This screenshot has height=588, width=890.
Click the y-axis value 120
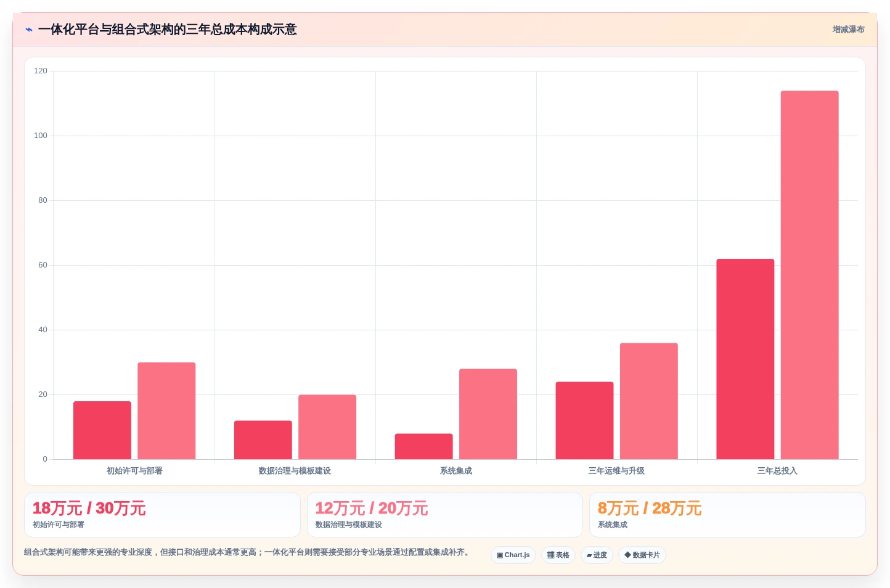(41, 71)
